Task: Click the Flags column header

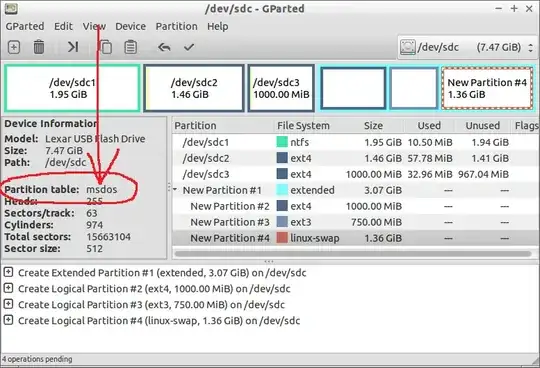Action: tap(526, 126)
